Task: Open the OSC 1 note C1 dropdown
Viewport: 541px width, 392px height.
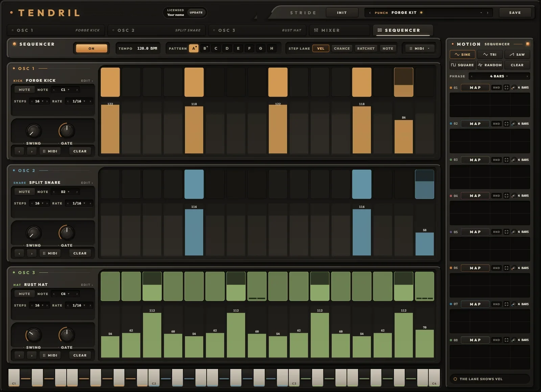Action: 65,90
